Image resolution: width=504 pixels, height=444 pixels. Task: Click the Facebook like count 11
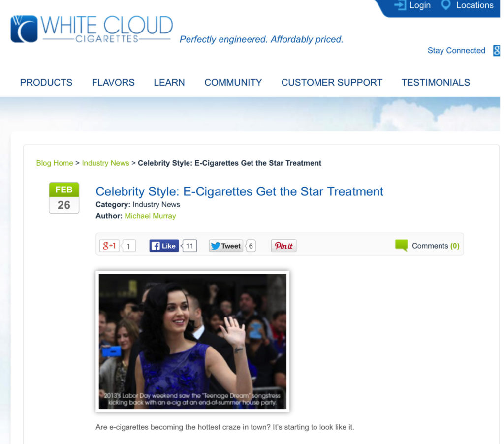pos(189,246)
